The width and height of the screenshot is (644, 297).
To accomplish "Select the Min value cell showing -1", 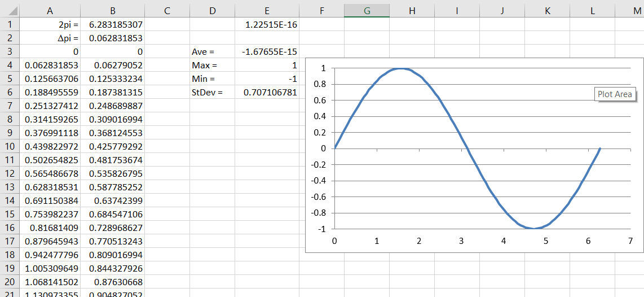I will point(267,79).
